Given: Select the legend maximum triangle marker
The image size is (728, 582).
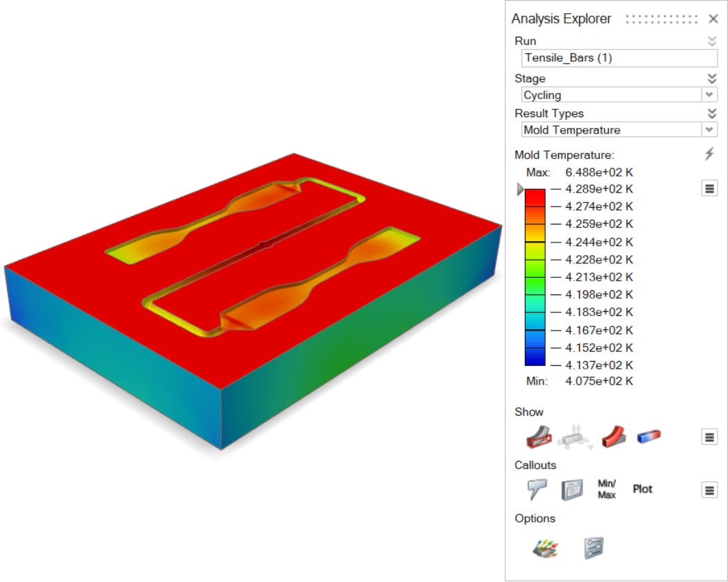Looking at the screenshot, I should pyautogui.click(x=520, y=189).
